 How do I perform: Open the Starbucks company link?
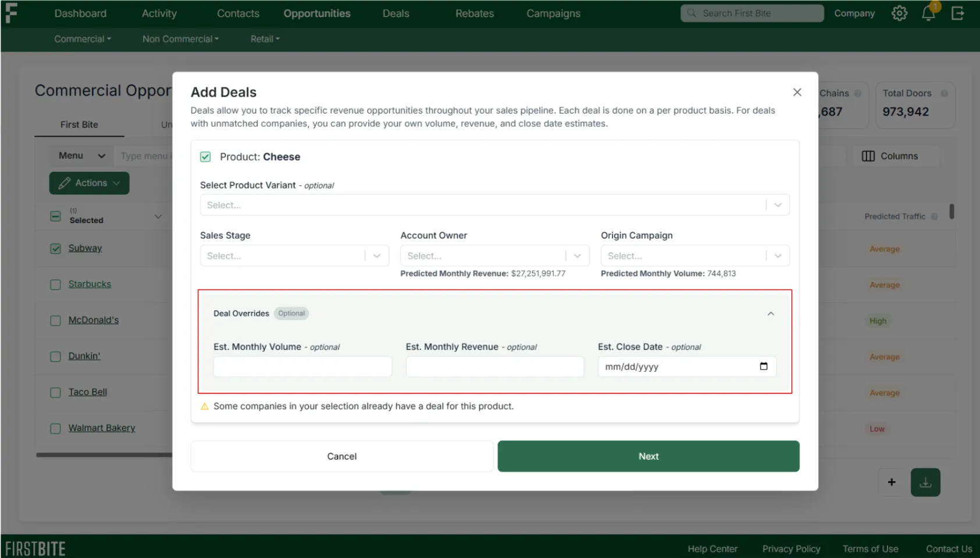[90, 284]
